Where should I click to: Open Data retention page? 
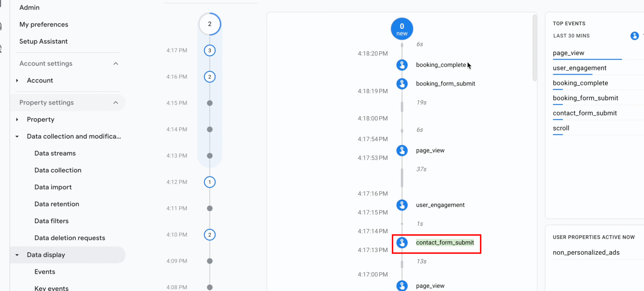coord(57,204)
